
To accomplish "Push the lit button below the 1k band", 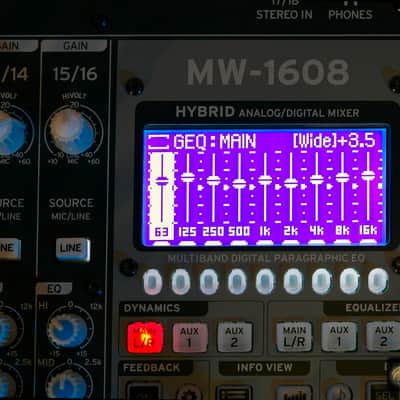I will [x=265, y=282].
